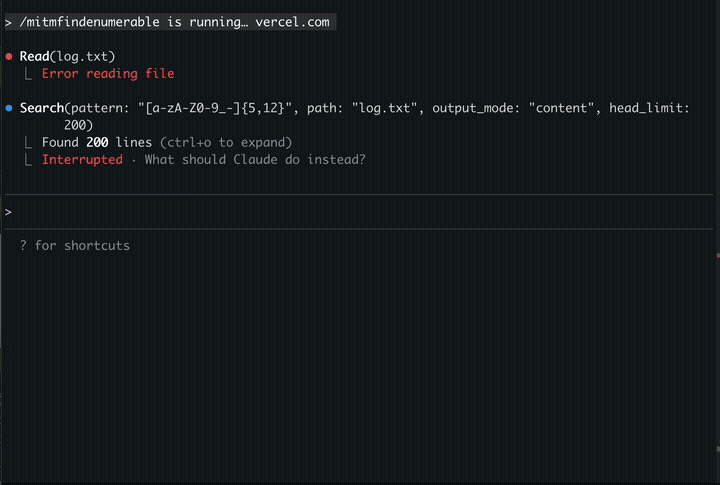
Task: Click the for shortcuts hint text
Action: click(x=82, y=245)
